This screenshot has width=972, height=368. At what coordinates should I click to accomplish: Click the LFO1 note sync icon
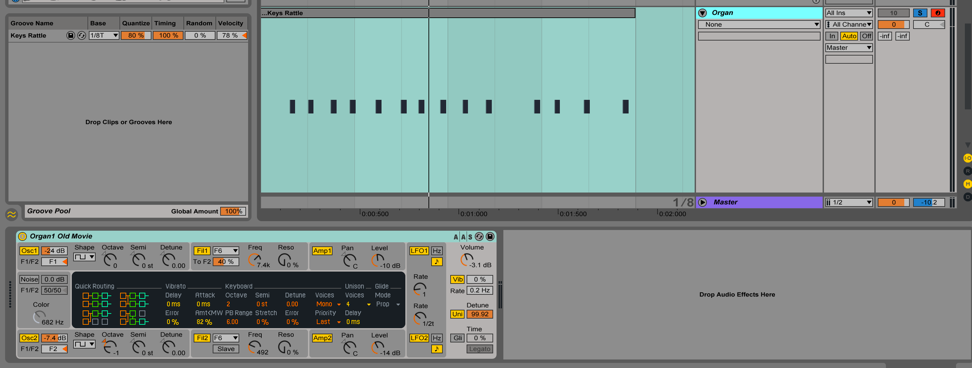coord(437,261)
